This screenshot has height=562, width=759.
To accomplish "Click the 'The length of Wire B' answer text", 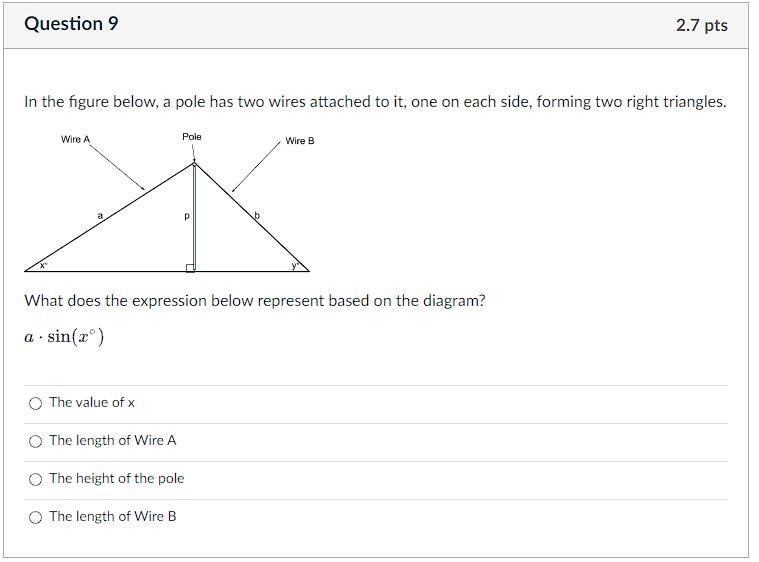I will click(x=113, y=516).
